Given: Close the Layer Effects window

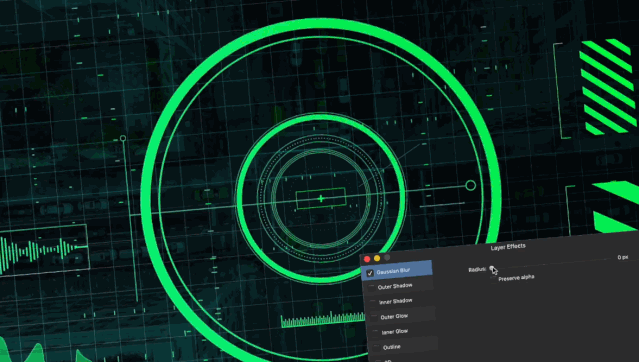Looking at the screenshot, I should (x=367, y=259).
